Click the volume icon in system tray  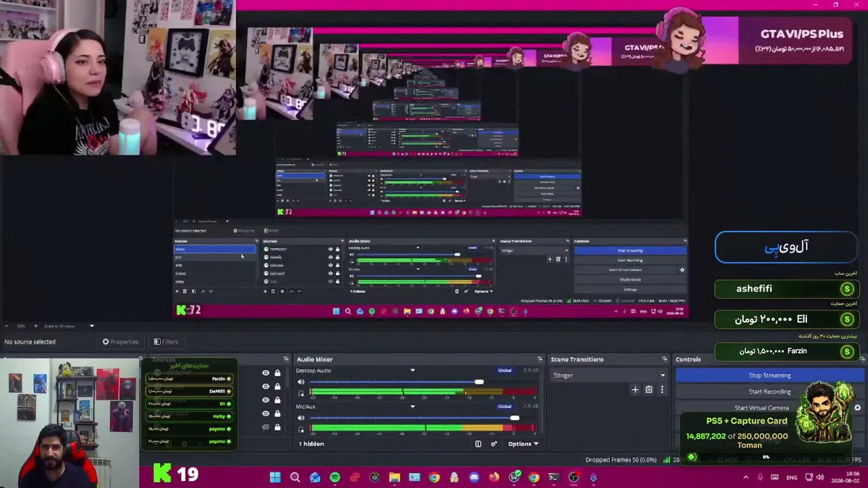820,477
